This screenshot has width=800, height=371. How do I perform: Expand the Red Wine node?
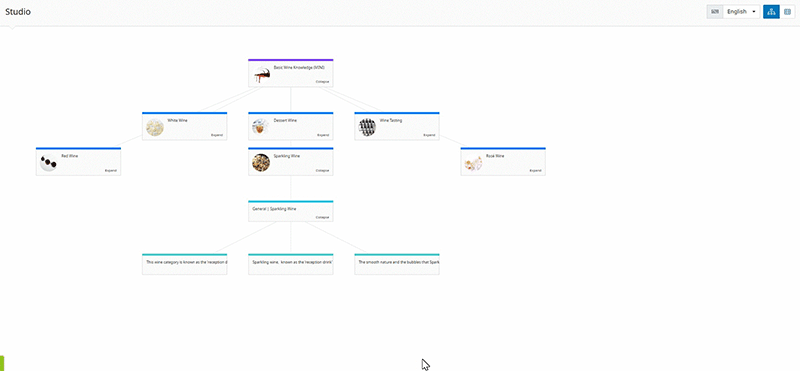click(x=110, y=170)
